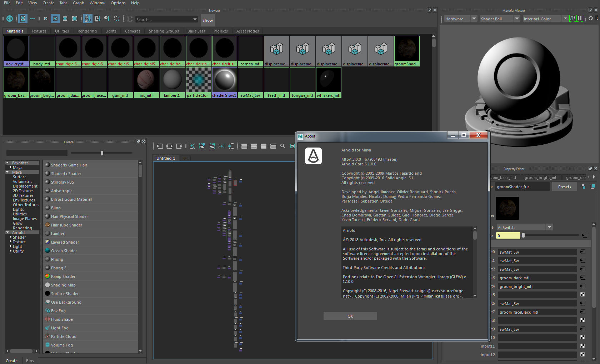Switch Browser to list view mode
Screen dimensions: 600x364
click(x=32, y=19)
